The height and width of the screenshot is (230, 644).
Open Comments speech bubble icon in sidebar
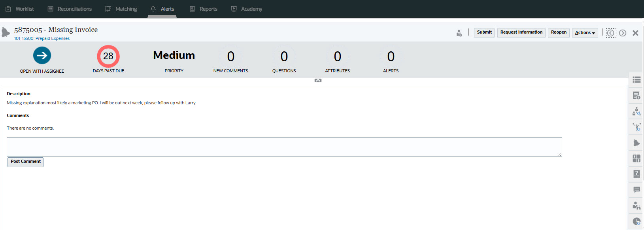pyautogui.click(x=636, y=190)
